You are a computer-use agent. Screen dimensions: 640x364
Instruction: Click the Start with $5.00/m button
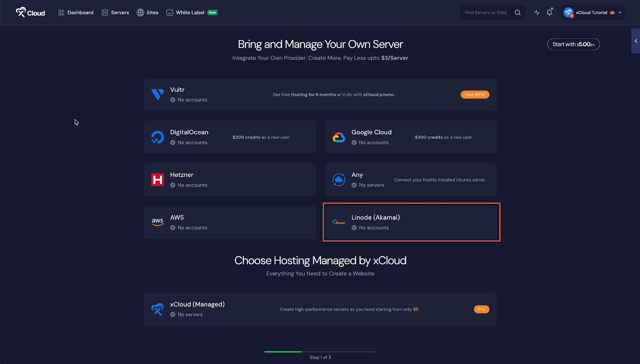pos(573,44)
